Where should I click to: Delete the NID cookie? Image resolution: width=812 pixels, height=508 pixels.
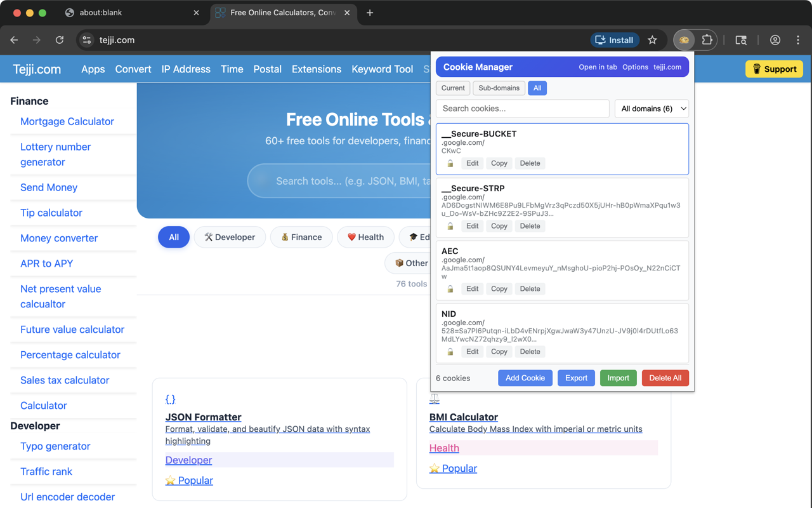[530, 352]
